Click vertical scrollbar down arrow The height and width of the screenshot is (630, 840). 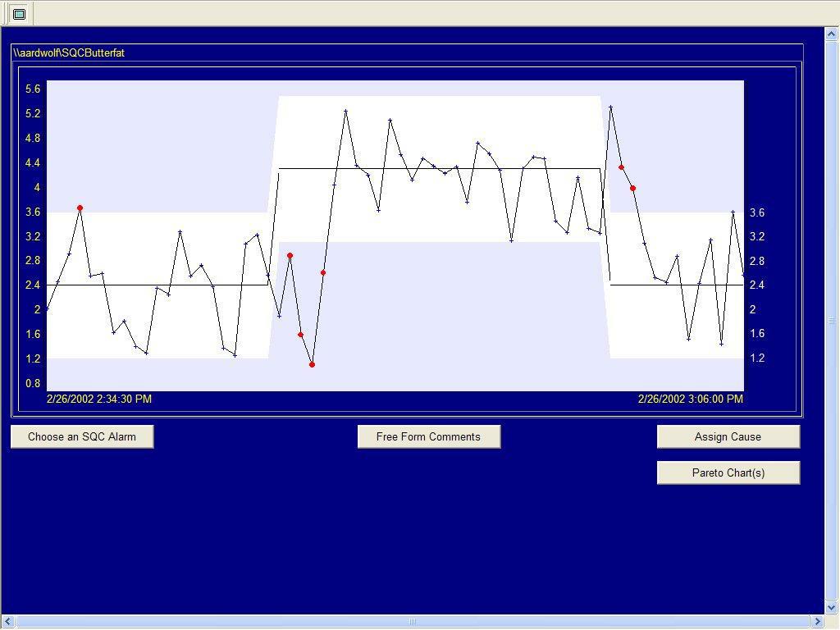(x=832, y=608)
